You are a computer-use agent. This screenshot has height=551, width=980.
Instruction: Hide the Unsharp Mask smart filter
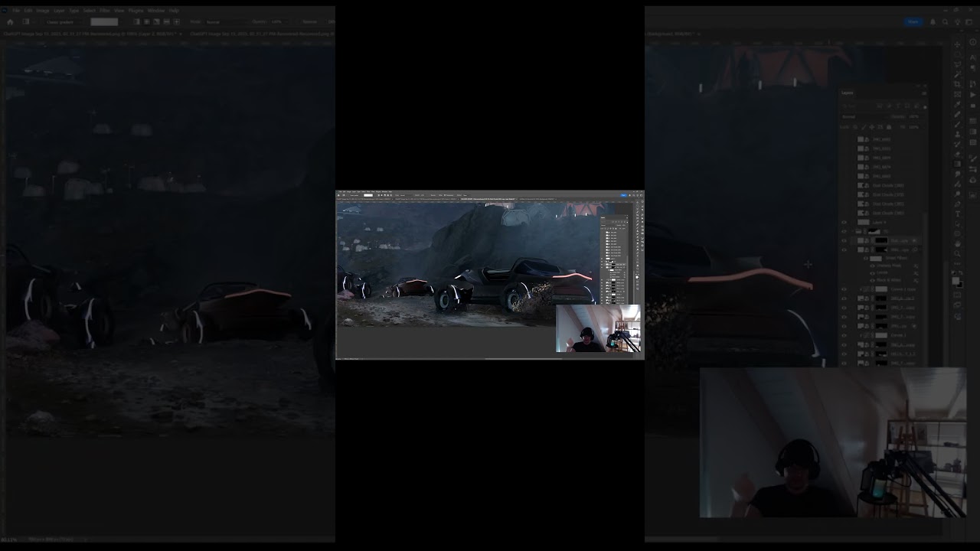(872, 265)
